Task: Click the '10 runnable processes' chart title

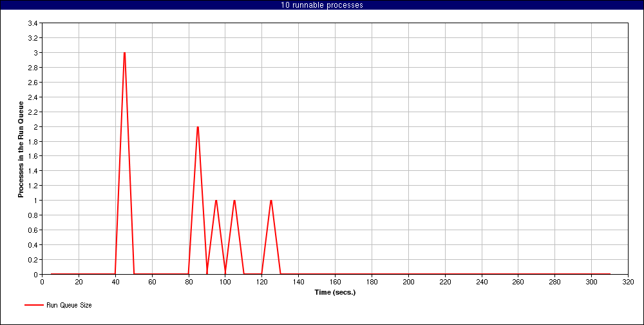Action: 321,5
